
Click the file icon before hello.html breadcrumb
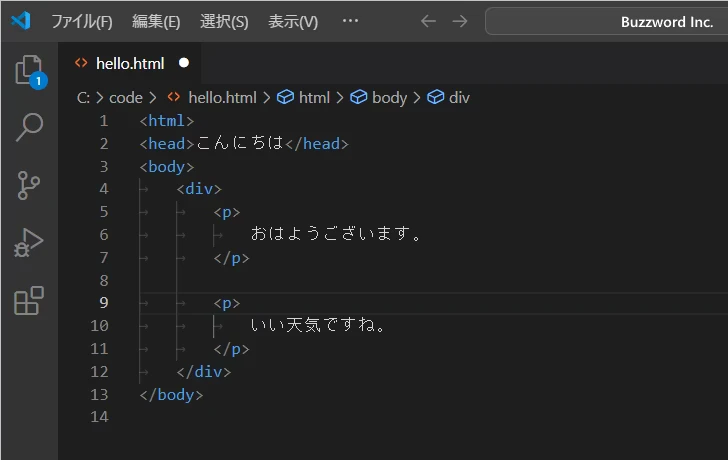coord(174,97)
